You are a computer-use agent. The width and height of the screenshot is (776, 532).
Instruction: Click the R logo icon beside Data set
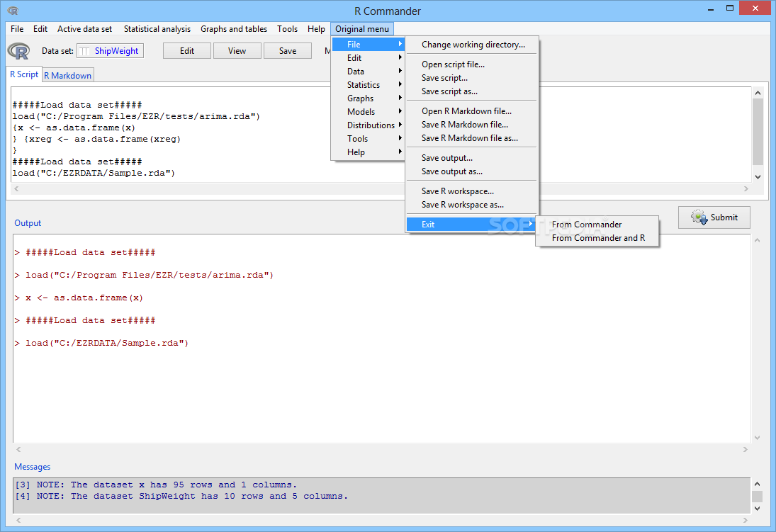(x=19, y=51)
